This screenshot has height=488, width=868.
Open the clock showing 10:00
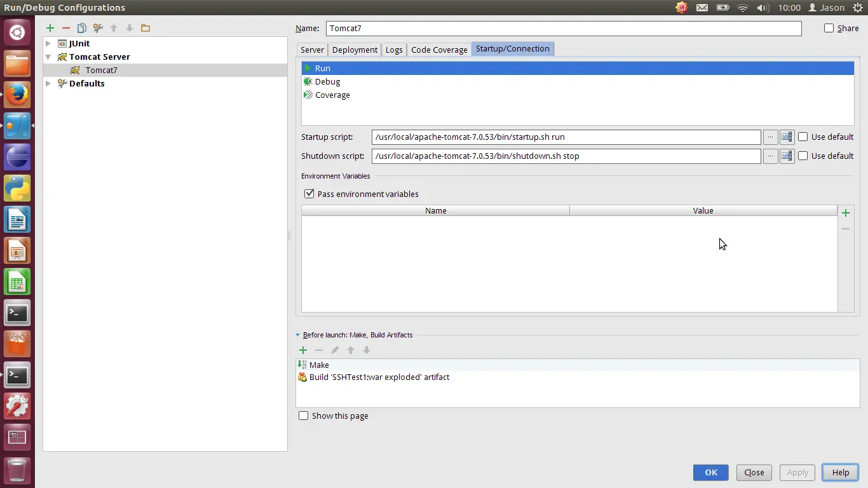tap(789, 8)
